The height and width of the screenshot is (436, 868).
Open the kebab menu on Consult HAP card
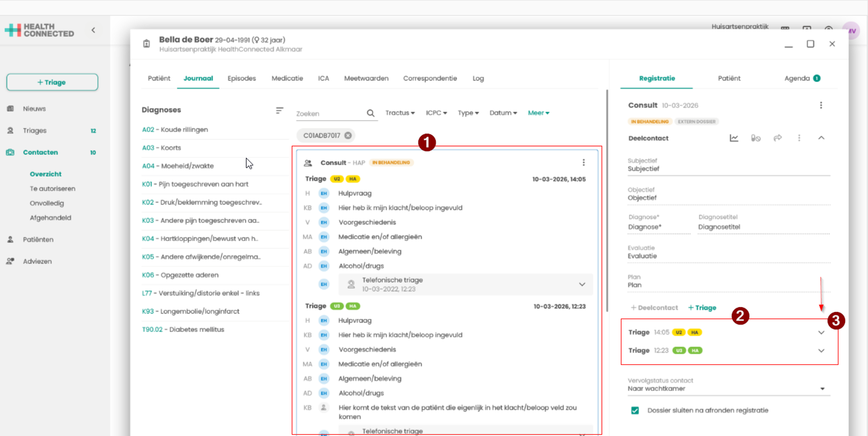point(584,162)
